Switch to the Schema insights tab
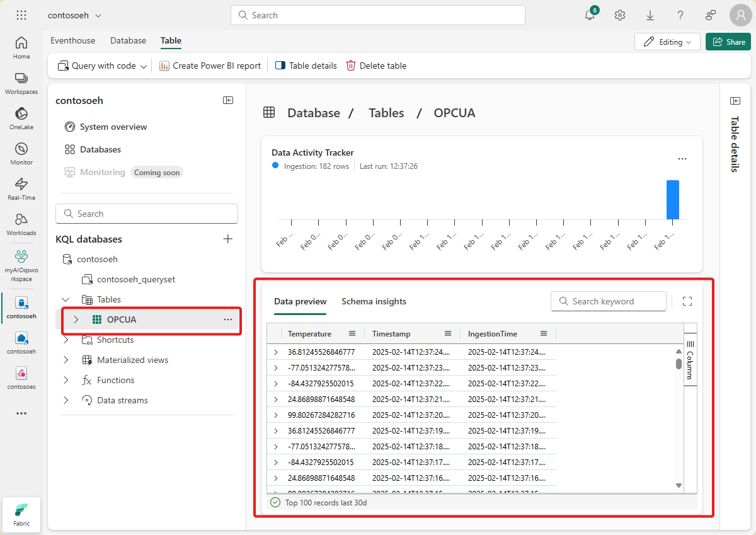The image size is (756, 535). pos(374,301)
